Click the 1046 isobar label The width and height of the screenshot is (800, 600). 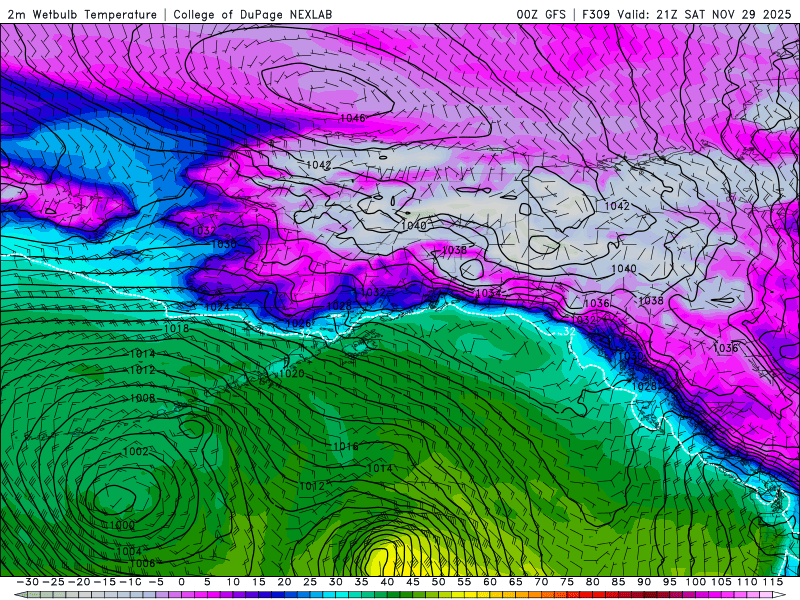353,118
